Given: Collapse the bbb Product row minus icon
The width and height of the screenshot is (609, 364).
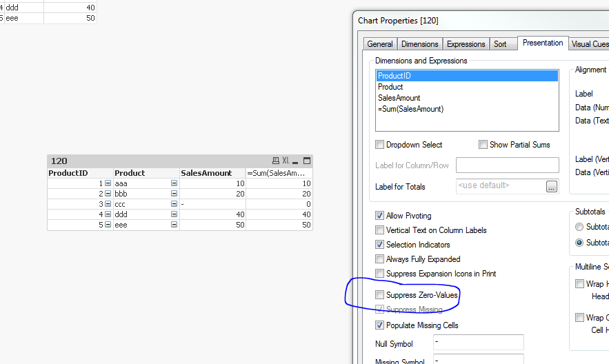Looking at the screenshot, I should tap(174, 194).
